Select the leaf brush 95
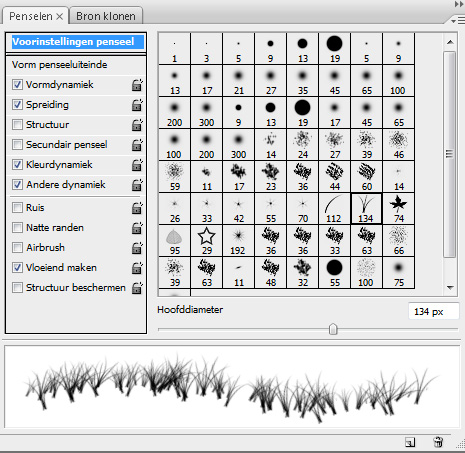The width and height of the screenshot is (465, 453). pos(175,241)
